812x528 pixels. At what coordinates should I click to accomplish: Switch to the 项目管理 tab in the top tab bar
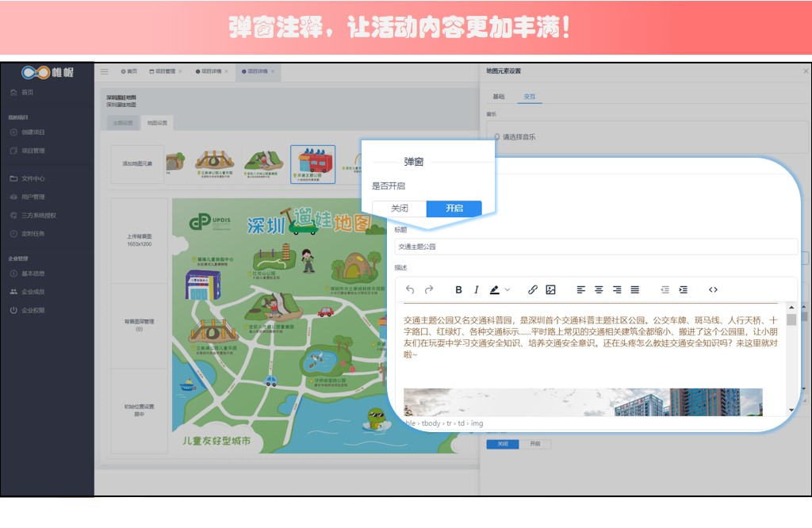(163, 71)
